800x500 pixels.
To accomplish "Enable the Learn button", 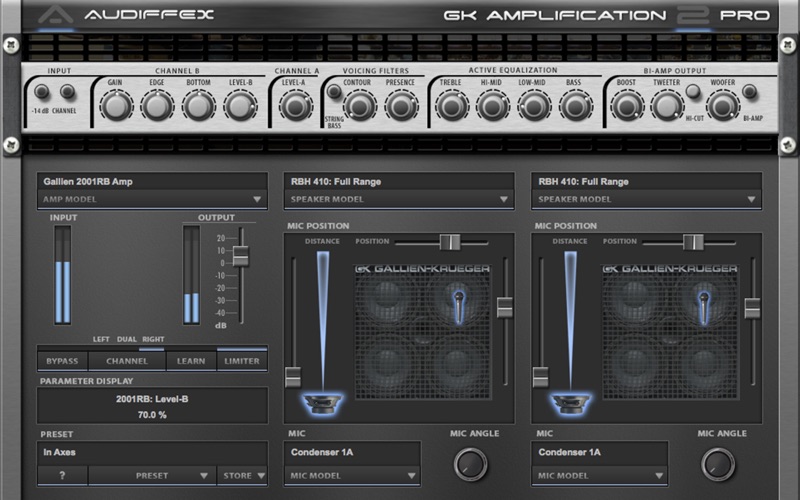I will coord(191,361).
